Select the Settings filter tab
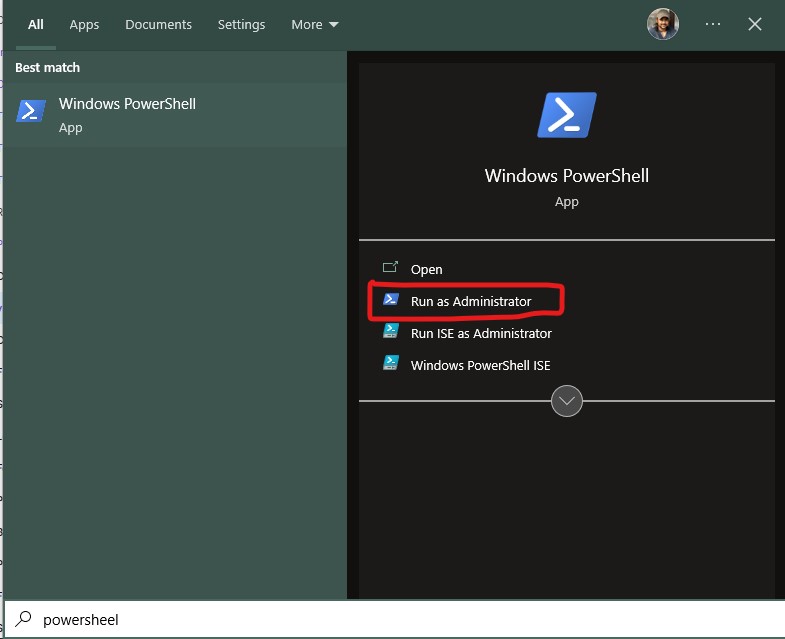Screen dimensions: 785x639 pyautogui.click(x=241, y=24)
